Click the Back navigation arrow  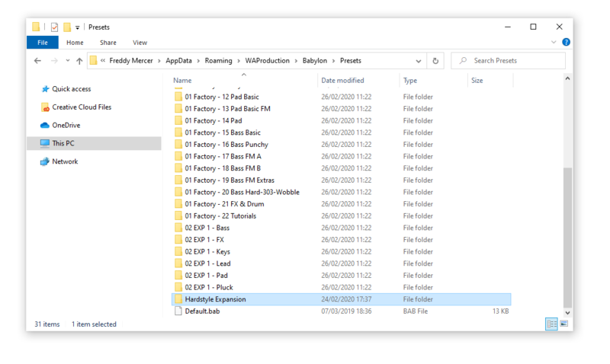pos(38,61)
